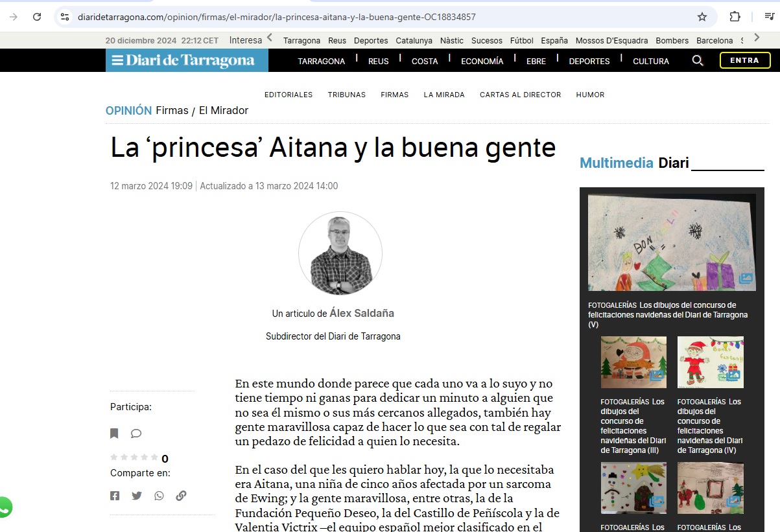The width and height of the screenshot is (780, 532).
Task: Bookmark this page with the star icon
Action: [702, 17]
